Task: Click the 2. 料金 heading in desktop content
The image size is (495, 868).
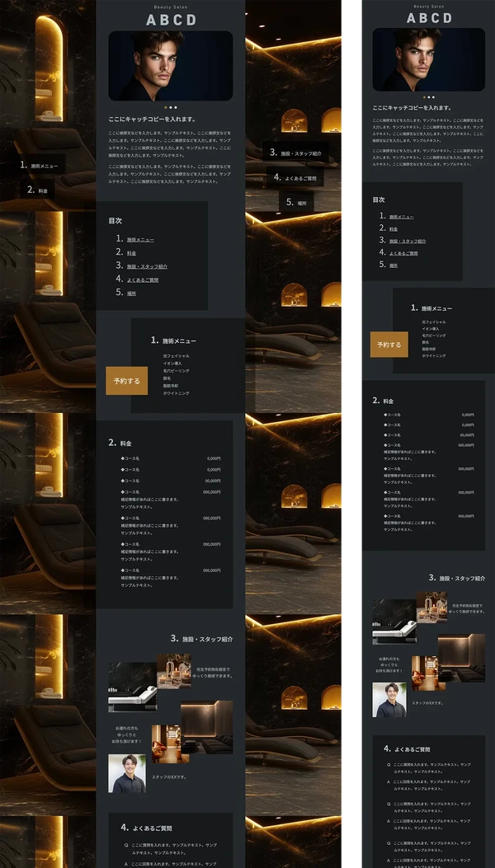Action: [119, 443]
